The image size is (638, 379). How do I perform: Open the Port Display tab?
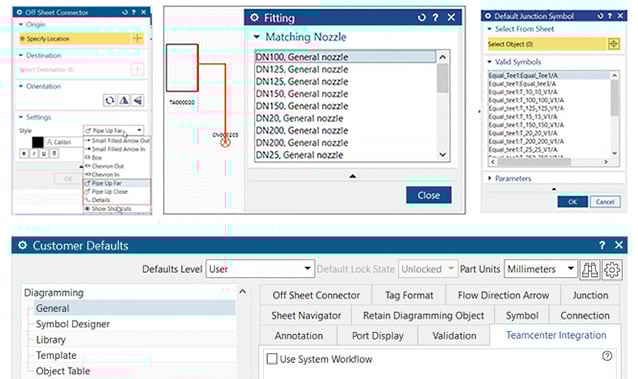pos(378,336)
